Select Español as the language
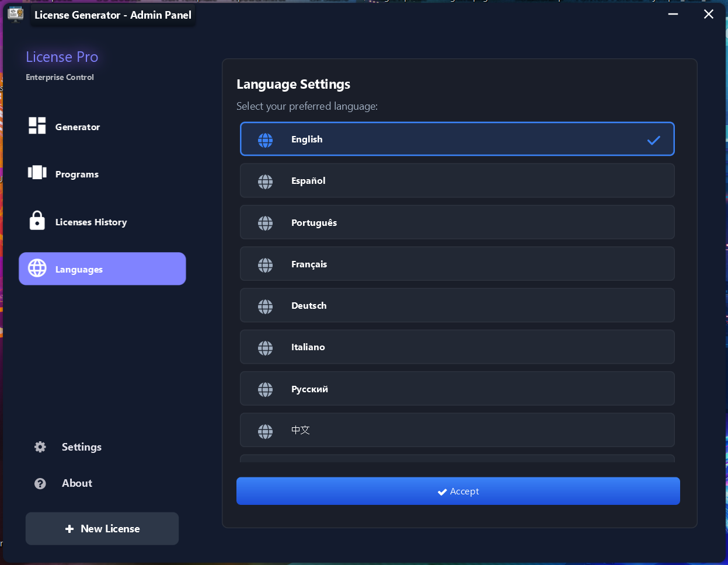Screen dimensions: 728x565 pos(457,180)
